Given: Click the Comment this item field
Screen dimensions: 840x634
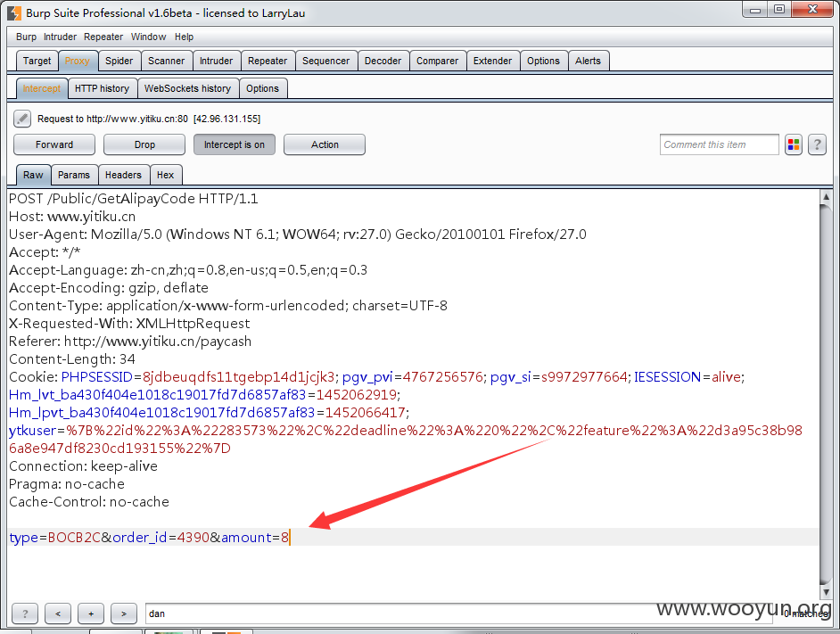Looking at the screenshot, I should pyautogui.click(x=719, y=144).
